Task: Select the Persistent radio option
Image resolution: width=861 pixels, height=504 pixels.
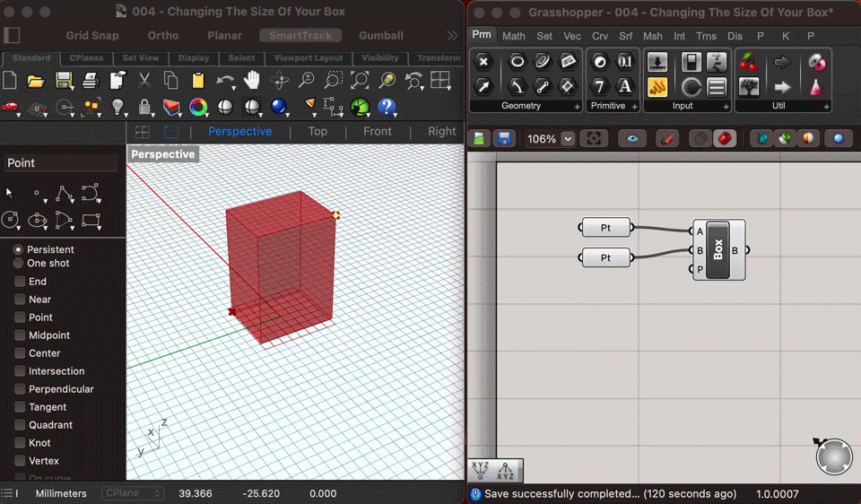Action: click(x=18, y=249)
